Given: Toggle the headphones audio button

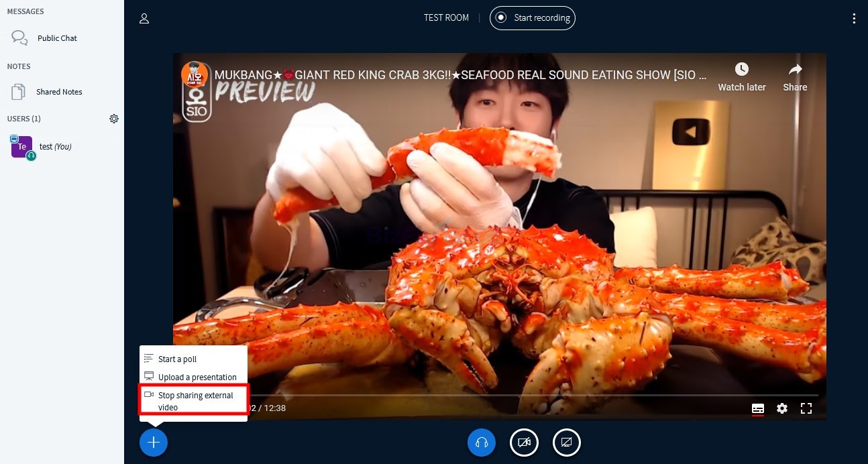Looking at the screenshot, I should pos(482,443).
